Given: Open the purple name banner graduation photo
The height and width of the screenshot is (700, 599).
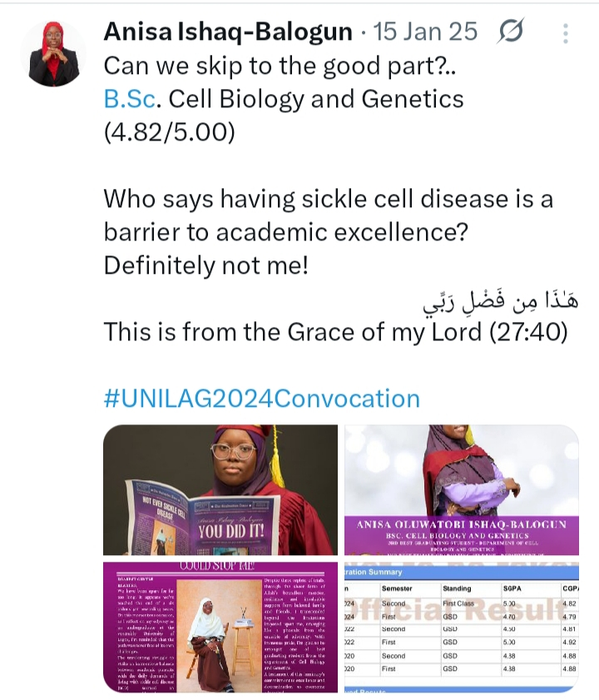Looking at the screenshot, I should [462, 489].
